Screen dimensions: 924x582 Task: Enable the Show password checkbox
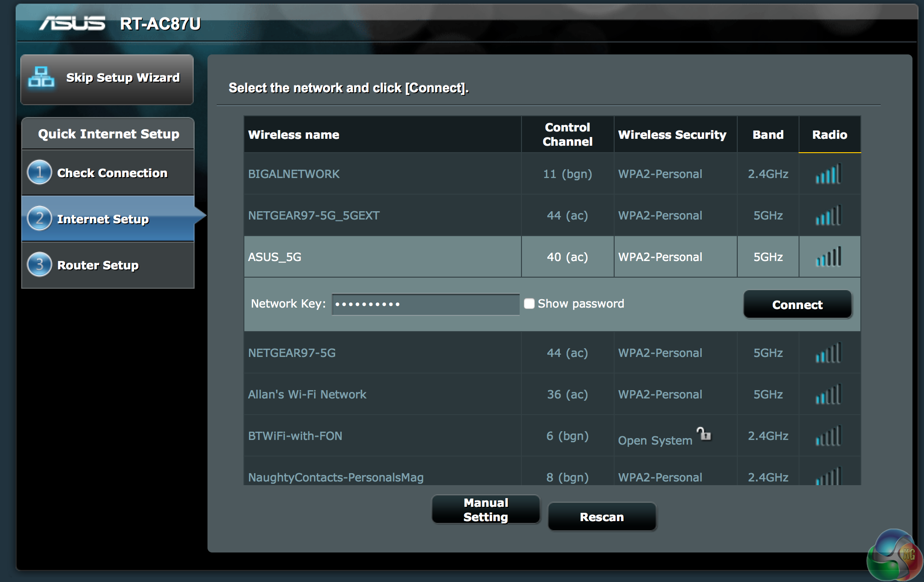point(529,303)
